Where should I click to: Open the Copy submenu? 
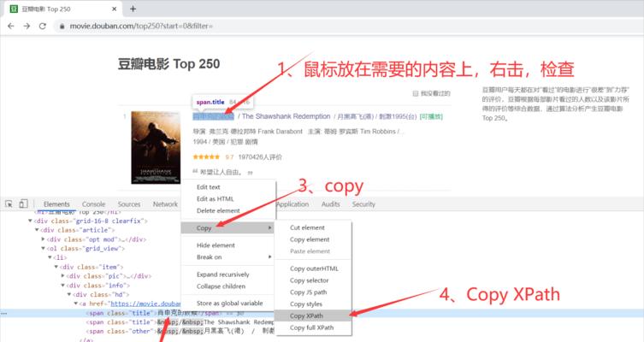(x=228, y=228)
